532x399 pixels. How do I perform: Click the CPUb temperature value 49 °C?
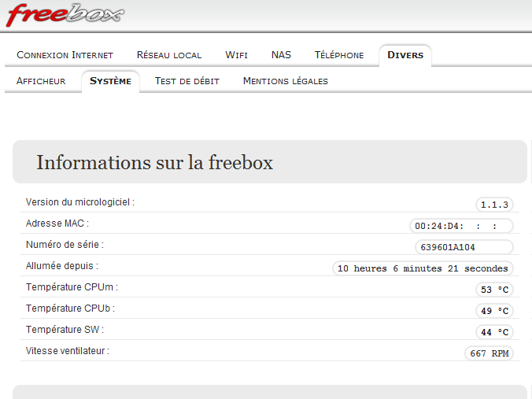pos(494,311)
